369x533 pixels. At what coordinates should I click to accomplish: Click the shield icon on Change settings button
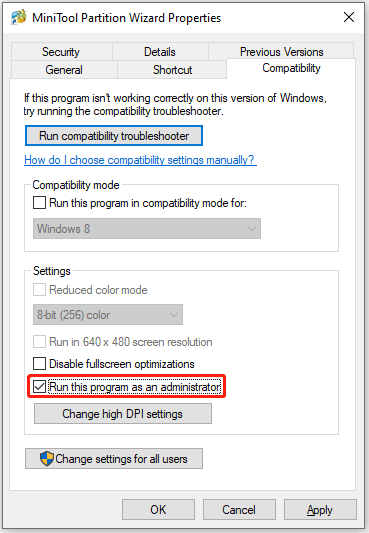pyautogui.click(x=47, y=459)
